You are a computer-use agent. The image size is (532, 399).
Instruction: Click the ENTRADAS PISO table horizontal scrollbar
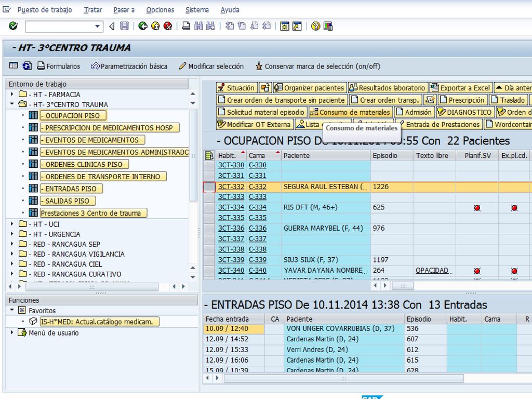tap(343, 378)
